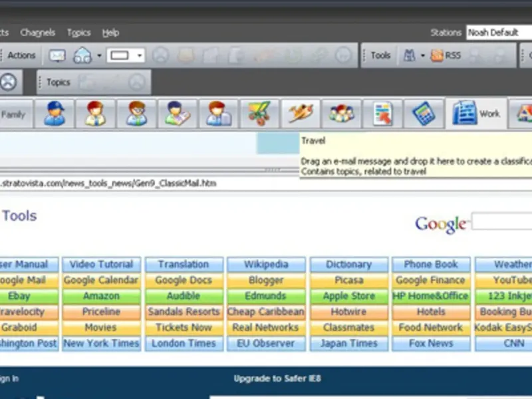
Task: Open the Blogger link
Action: coord(267,280)
